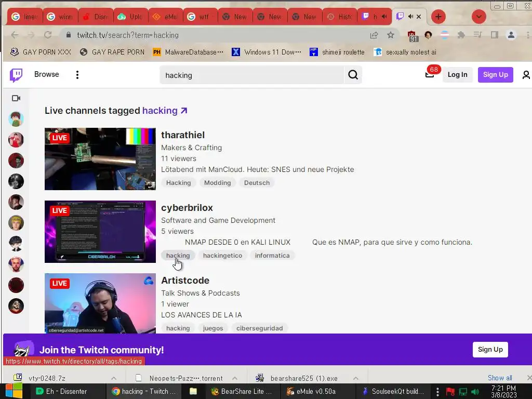Open the extension icon with 91 badge
This screenshot has height=399, width=532.
coord(412,36)
